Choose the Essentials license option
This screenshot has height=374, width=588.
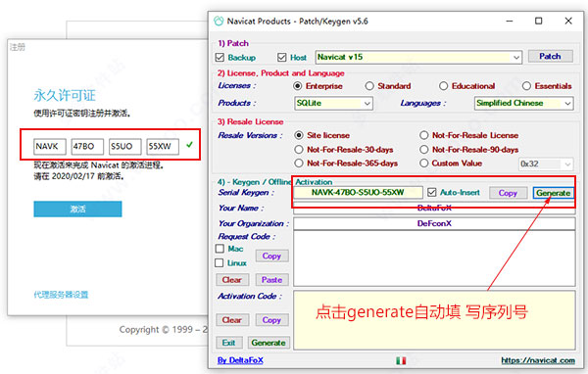click(526, 86)
